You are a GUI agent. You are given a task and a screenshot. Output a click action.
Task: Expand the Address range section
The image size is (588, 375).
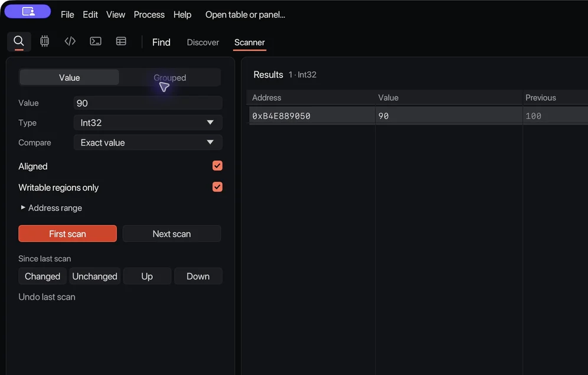(51, 208)
